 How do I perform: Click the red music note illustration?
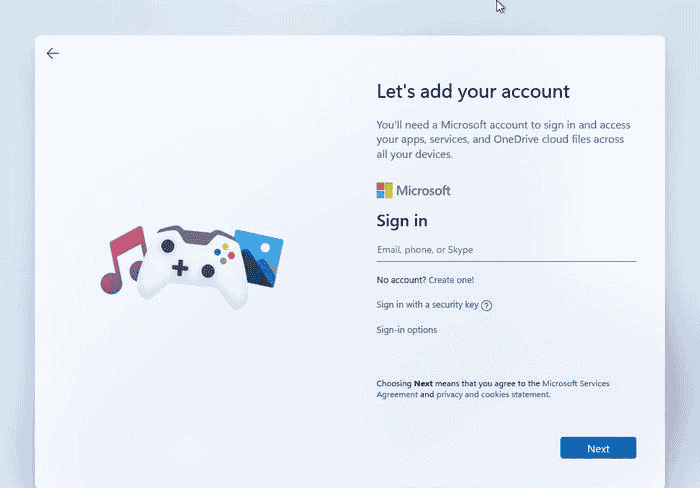(122, 259)
